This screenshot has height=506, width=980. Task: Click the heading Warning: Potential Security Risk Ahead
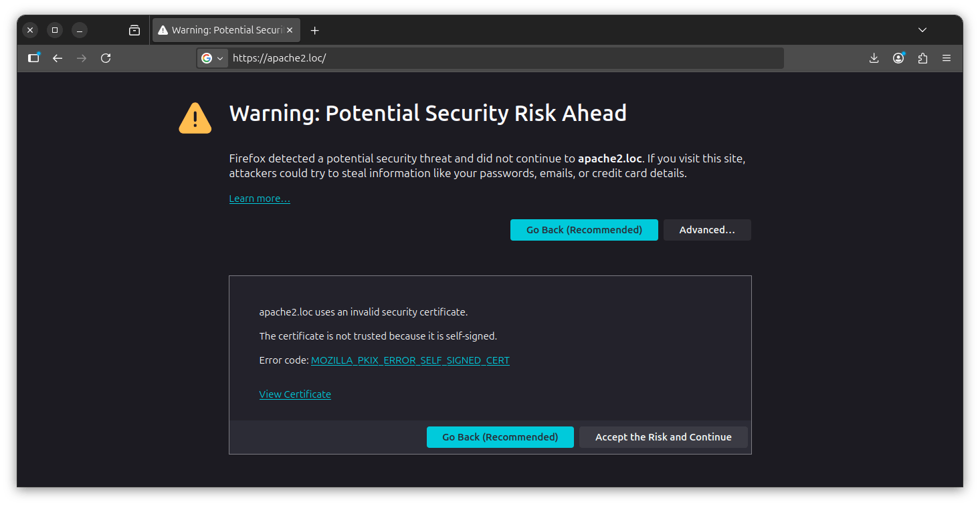click(x=428, y=114)
